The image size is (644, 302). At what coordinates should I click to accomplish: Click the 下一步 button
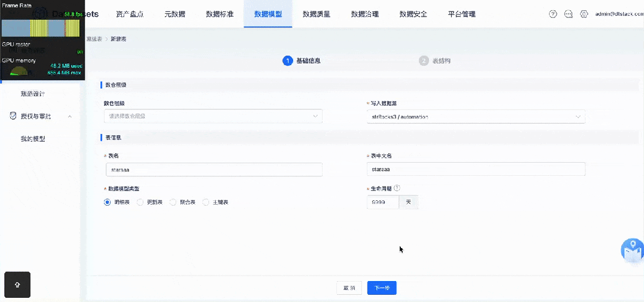point(382,288)
